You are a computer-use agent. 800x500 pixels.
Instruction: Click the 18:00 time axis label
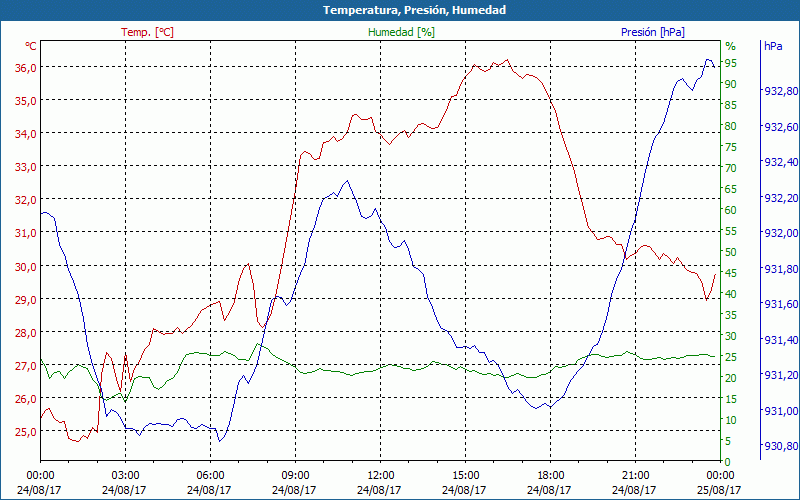551,475
